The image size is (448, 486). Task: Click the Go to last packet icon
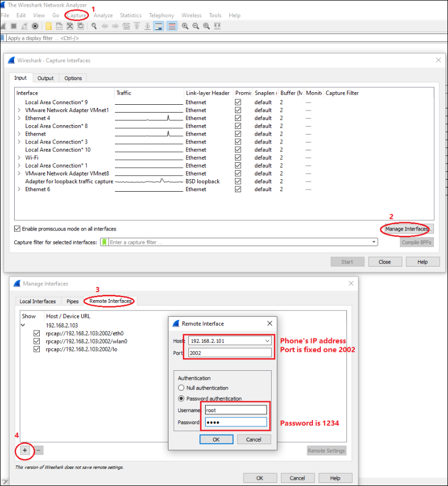tap(148, 26)
